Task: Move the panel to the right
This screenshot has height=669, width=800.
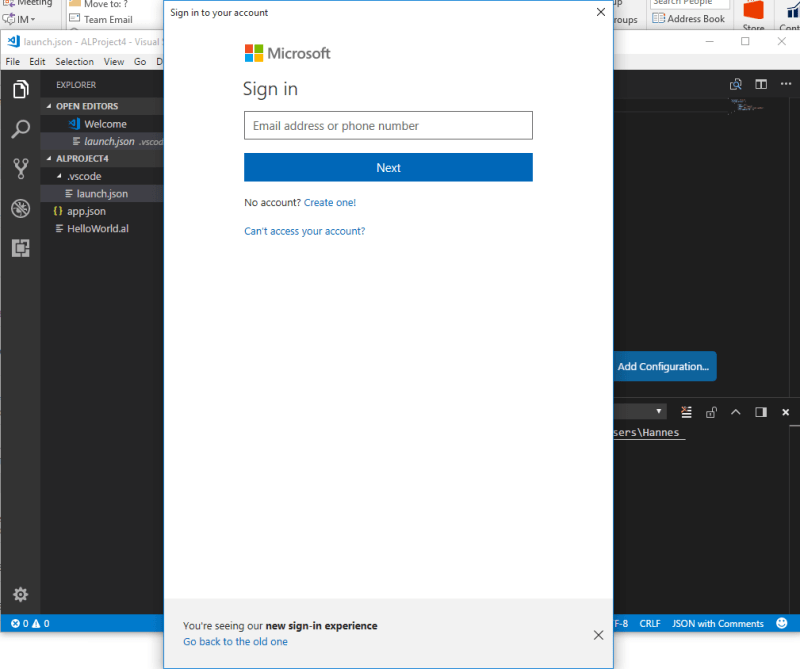Action: tap(761, 412)
